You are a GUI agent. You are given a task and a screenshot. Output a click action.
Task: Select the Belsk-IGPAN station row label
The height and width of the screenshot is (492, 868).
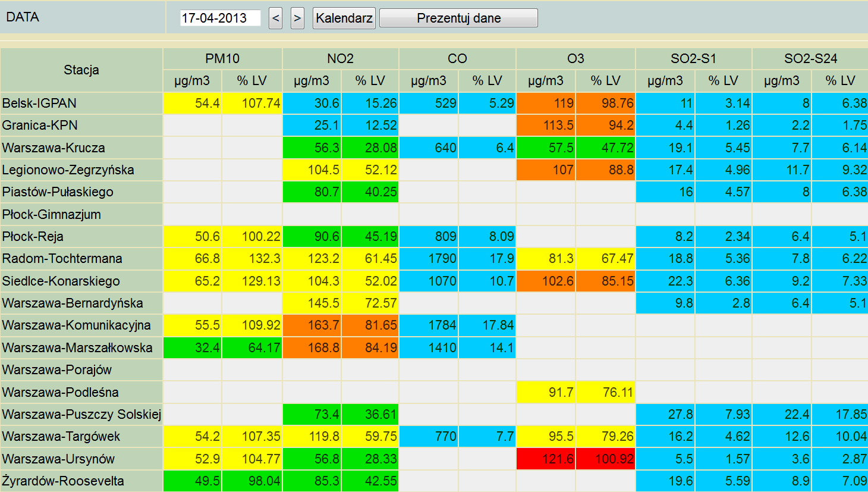pos(81,103)
